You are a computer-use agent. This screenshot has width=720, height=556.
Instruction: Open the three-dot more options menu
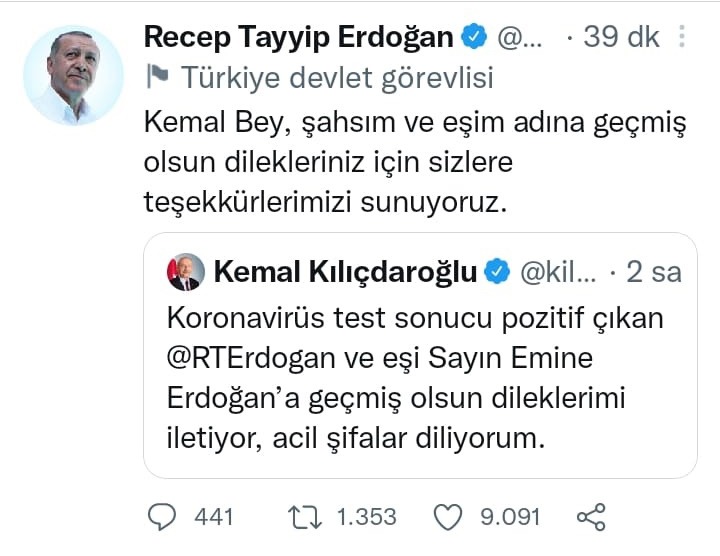(682, 37)
